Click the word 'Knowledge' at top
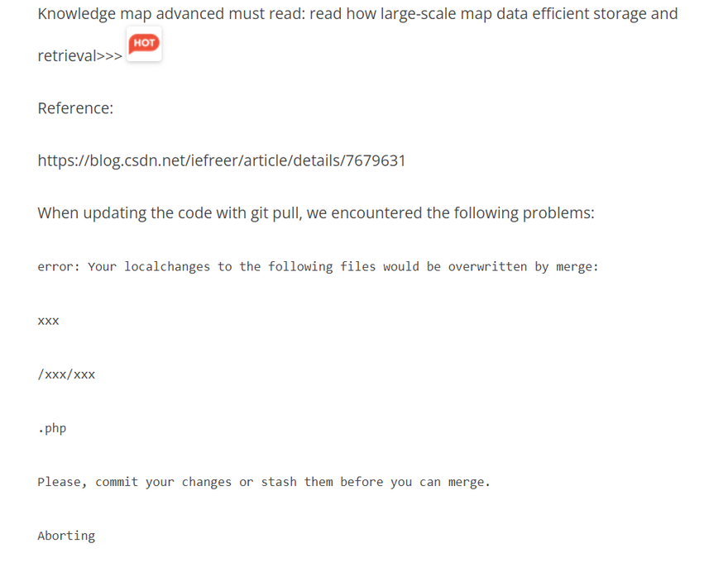This screenshot has width=728, height=572. [77, 14]
